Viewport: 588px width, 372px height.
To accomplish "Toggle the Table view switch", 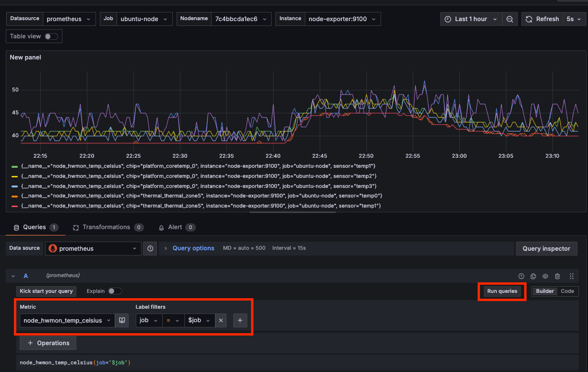I will pyautogui.click(x=51, y=36).
